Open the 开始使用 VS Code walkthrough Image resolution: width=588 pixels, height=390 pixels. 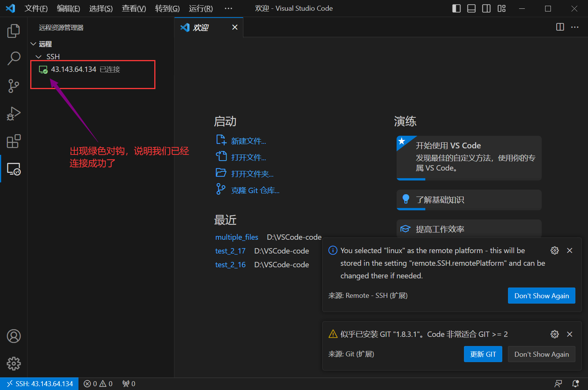click(469, 158)
